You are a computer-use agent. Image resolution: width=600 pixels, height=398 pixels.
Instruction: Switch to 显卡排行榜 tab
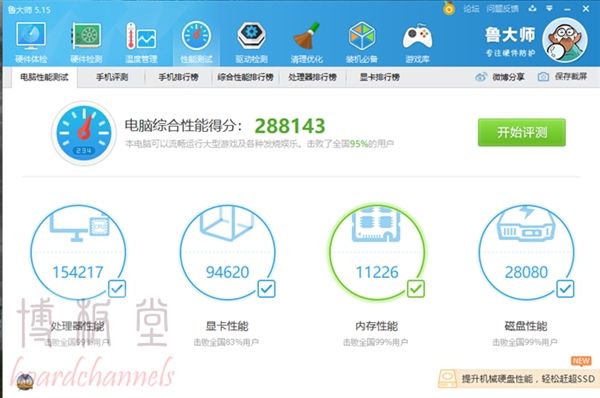pyautogui.click(x=379, y=77)
